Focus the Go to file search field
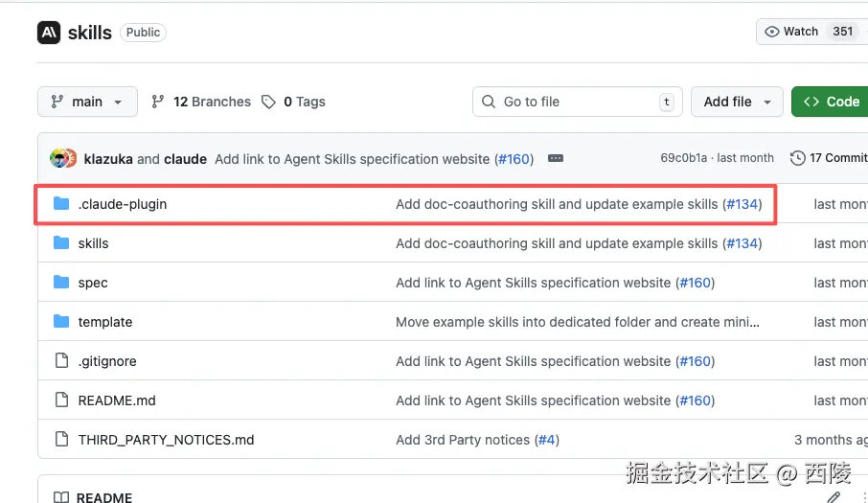868x503 pixels. (x=578, y=102)
